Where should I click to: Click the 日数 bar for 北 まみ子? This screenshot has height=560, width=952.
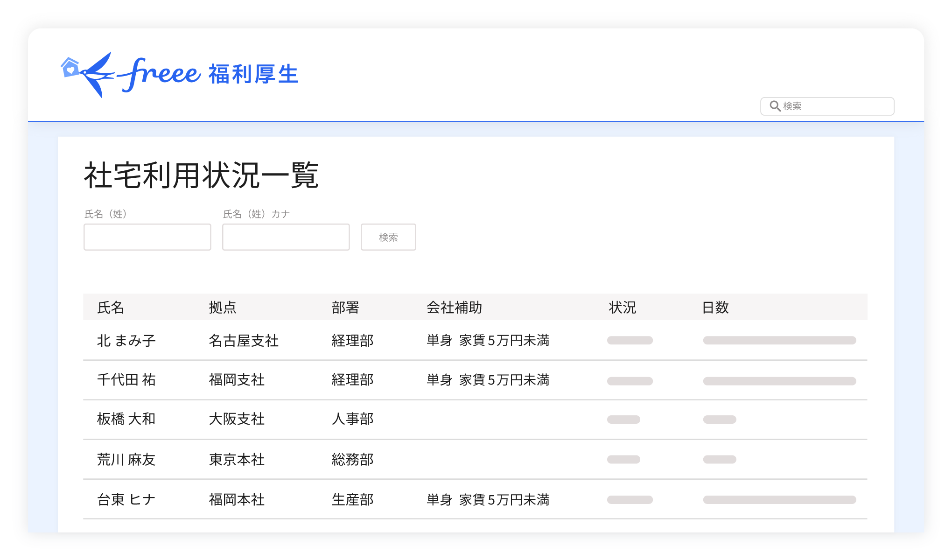(779, 340)
